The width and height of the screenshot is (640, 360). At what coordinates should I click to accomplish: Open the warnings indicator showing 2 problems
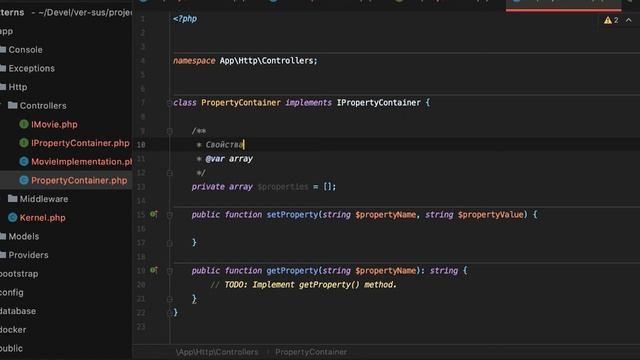(611, 20)
